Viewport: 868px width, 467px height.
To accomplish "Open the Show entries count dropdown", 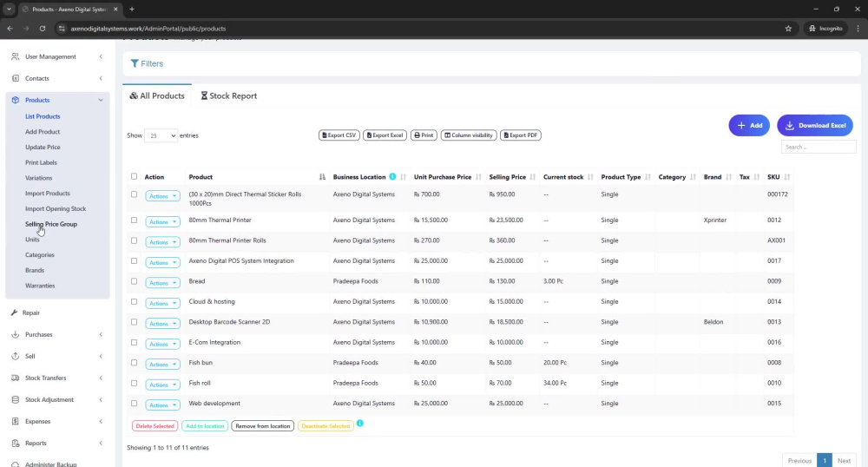I will pyautogui.click(x=161, y=135).
